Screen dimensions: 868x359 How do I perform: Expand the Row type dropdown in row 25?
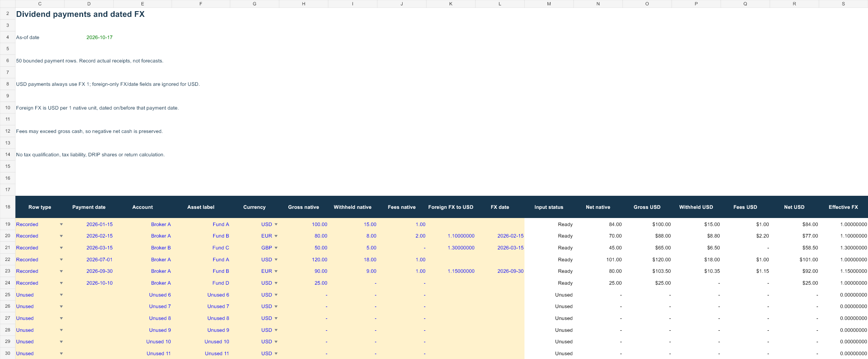pyautogui.click(x=61, y=295)
